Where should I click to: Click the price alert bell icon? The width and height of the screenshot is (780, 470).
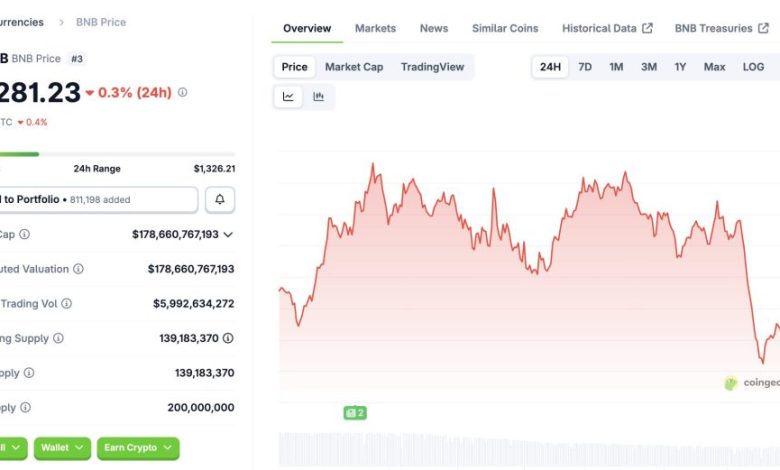pyautogui.click(x=220, y=200)
